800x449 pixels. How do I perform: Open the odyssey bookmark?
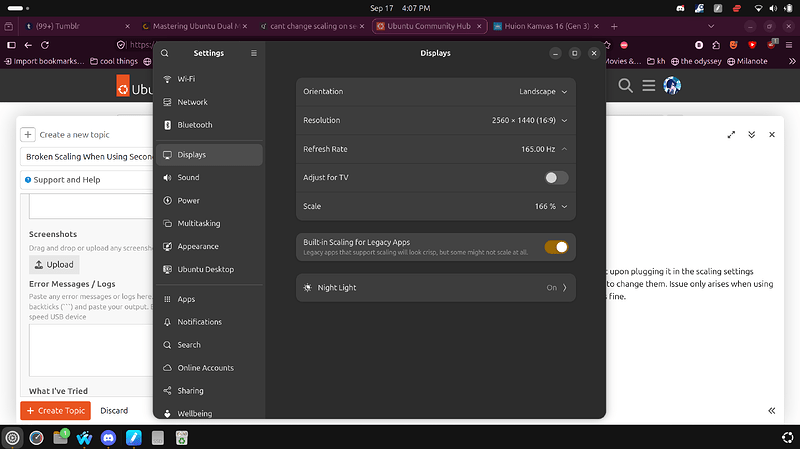coord(696,61)
